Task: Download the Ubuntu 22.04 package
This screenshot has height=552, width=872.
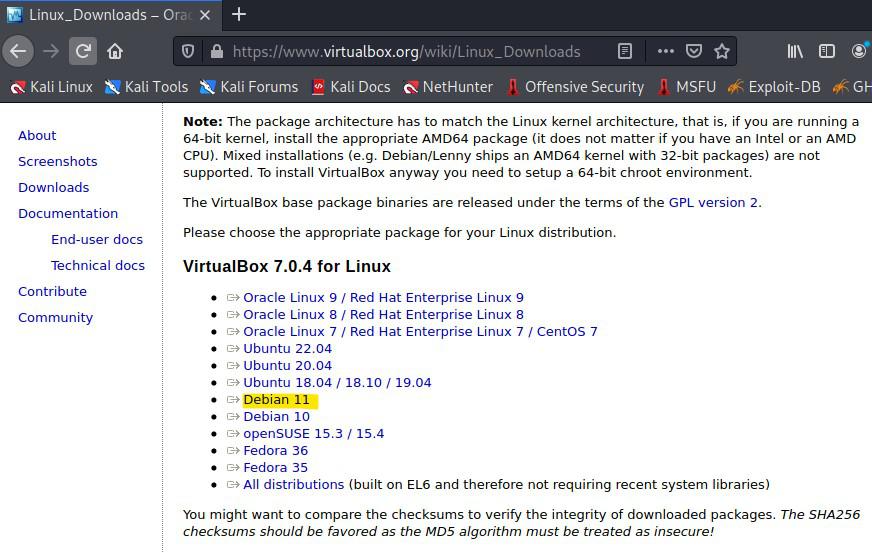Action: point(288,349)
